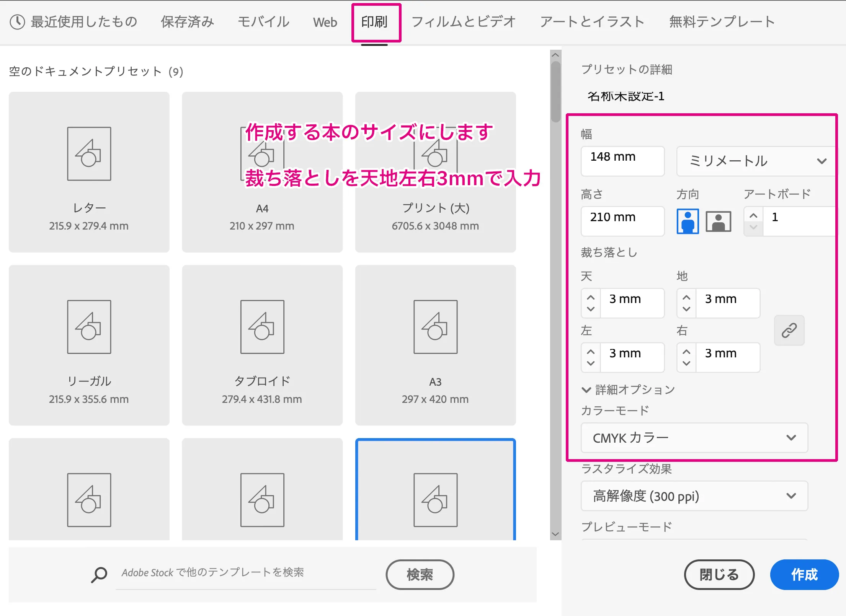Click the 天 bleed 3 mm field

click(x=632, y=303)
